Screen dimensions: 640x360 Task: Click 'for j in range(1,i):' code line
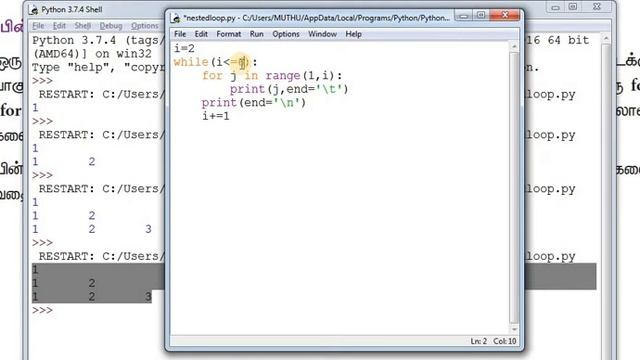[x=272, y=76]
